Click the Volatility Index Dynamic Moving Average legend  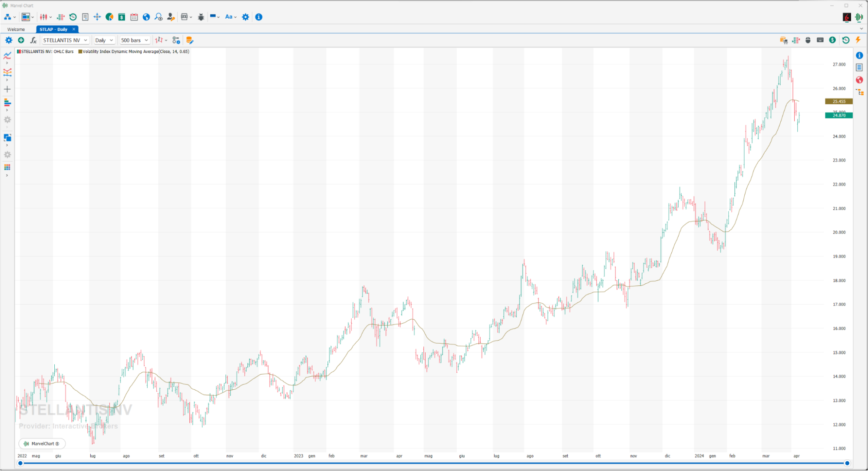[134, 51]
